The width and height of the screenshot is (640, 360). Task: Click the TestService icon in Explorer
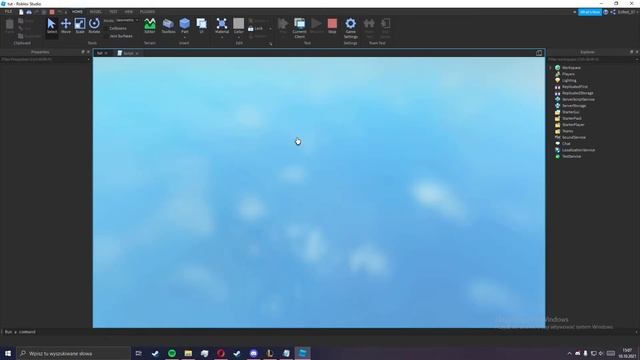pyautogui.click(x=558, y=156)
